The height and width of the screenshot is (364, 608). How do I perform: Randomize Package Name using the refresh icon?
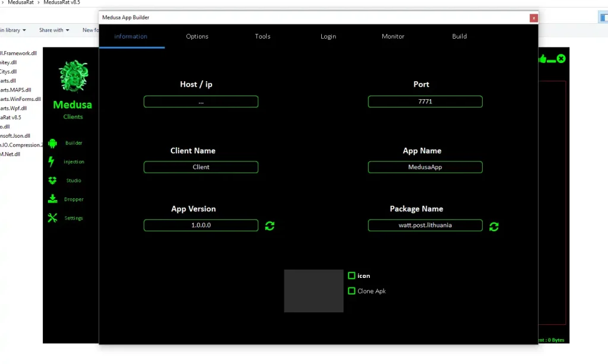pyautogui.click(x=494, y=226)
